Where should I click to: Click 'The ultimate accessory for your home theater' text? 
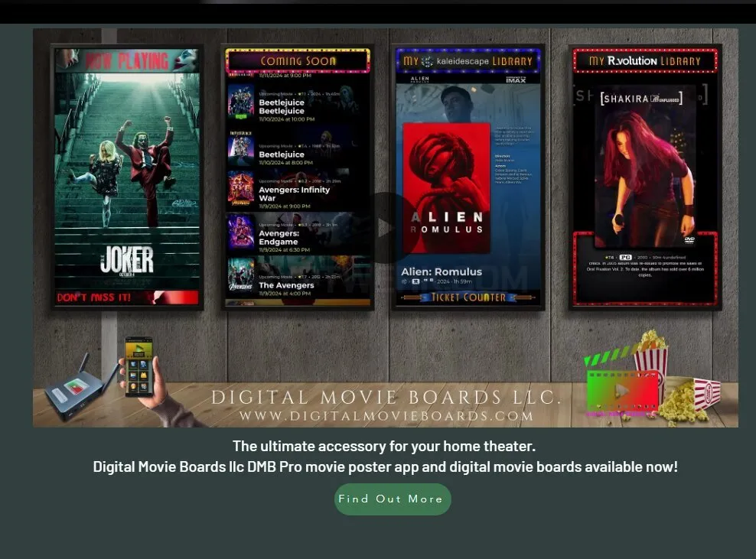pos(384,447)
